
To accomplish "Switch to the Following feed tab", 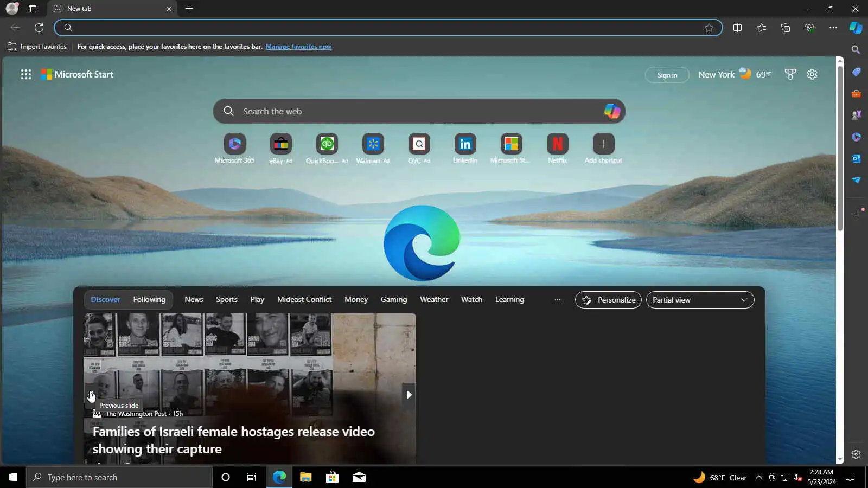I will [149, 299].
